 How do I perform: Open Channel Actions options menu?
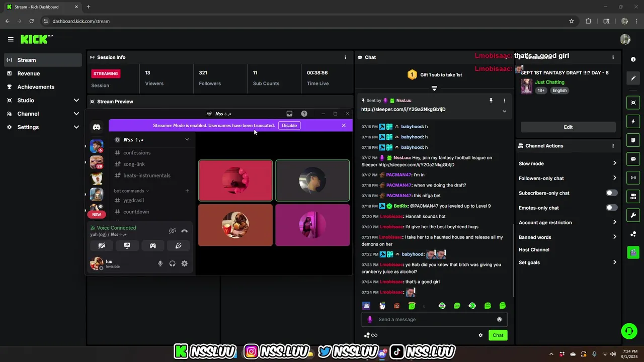[613, 146]
